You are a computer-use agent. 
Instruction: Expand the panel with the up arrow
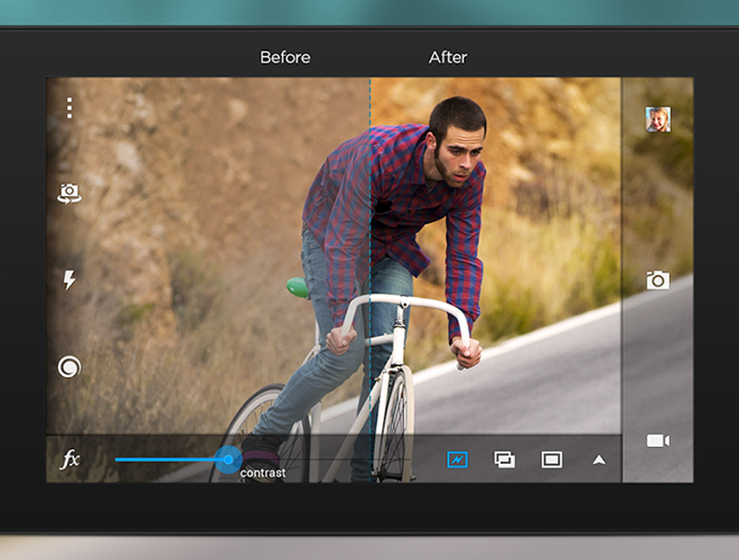pyautogui.click(x=599, y=459)
